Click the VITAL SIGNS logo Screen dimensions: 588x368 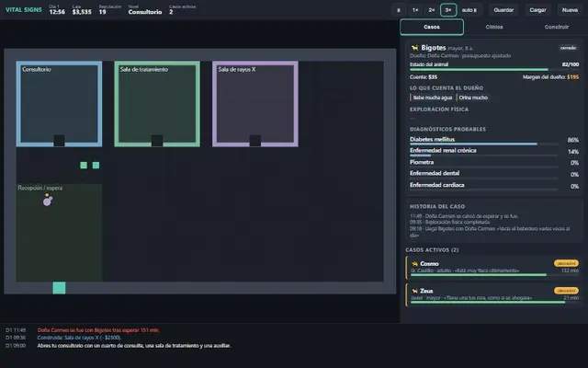coord(24,10)
